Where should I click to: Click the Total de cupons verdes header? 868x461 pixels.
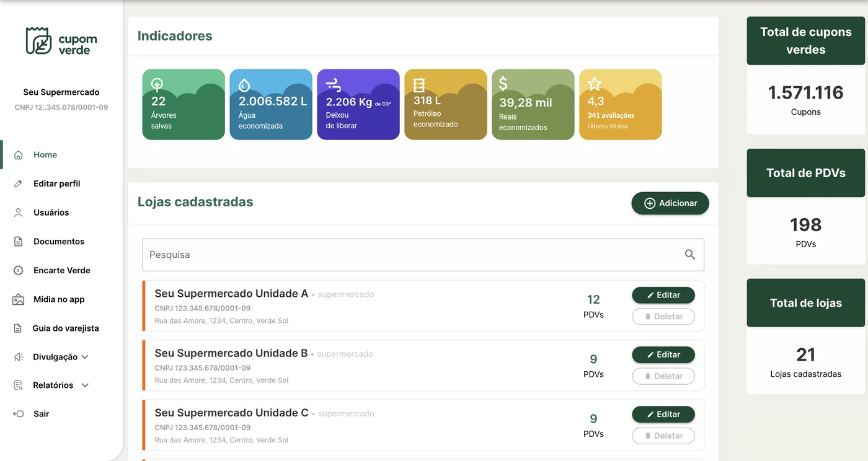806,41
